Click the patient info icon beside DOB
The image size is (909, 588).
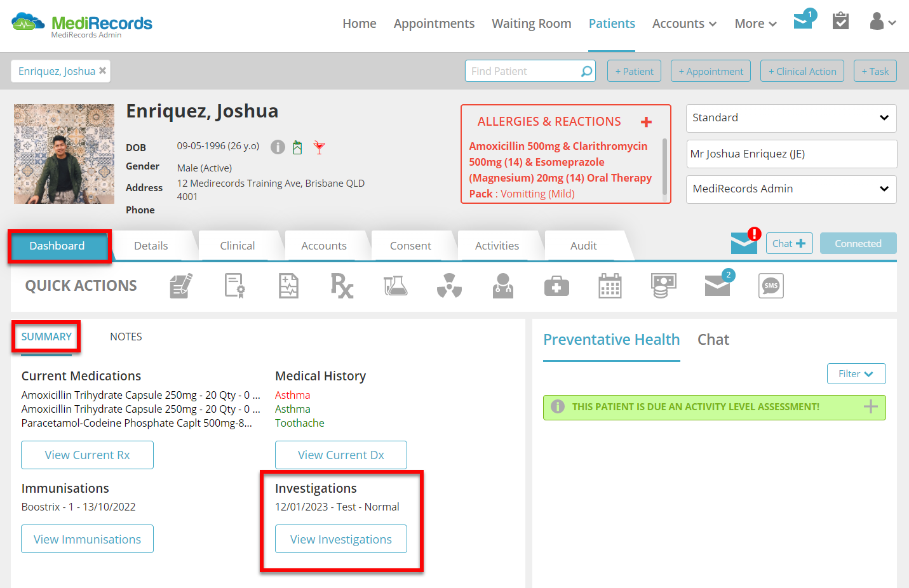pyautogui.click(x=278, y=147)
